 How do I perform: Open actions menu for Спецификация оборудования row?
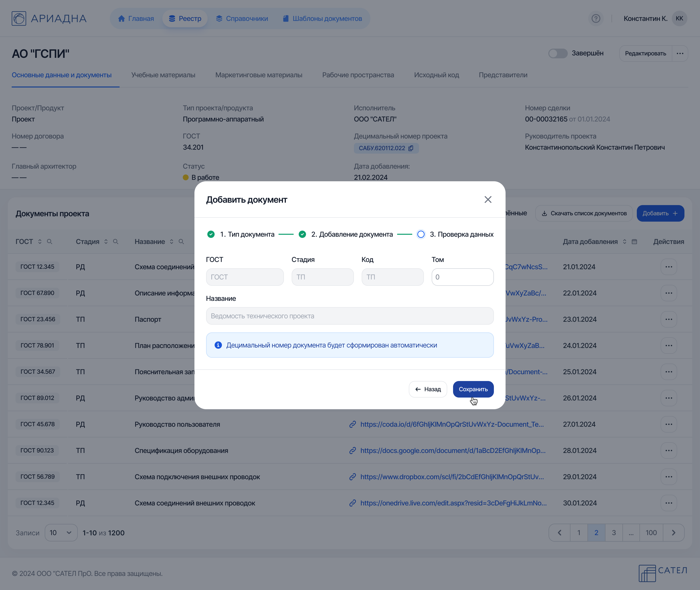(x=669, y=451)
